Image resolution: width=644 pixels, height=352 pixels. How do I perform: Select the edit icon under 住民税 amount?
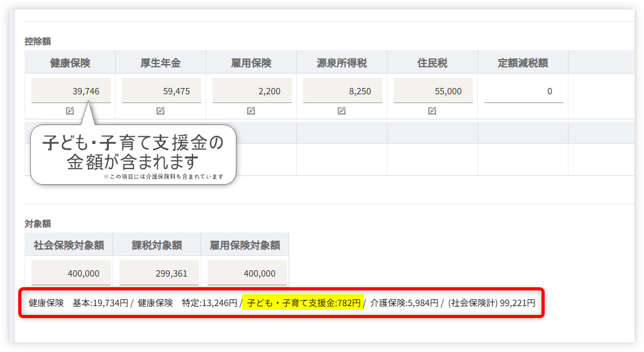click(x=432, y=111)
